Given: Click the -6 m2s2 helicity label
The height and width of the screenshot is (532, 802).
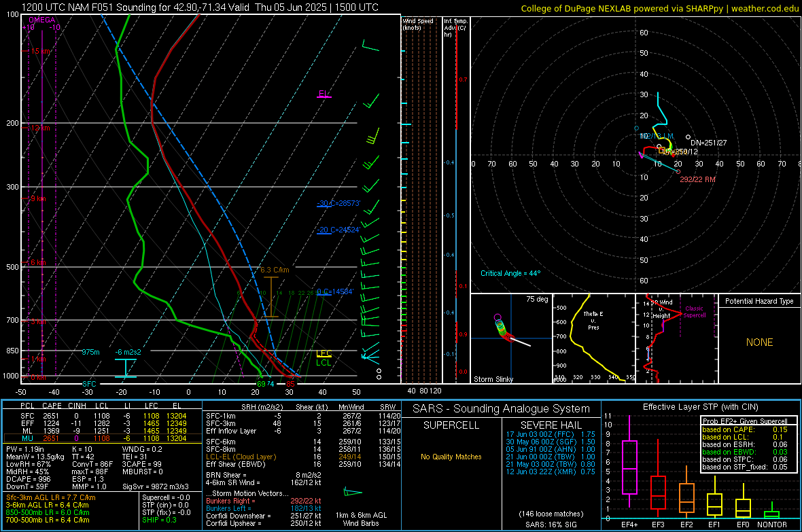Looking at the screenshot, I should [x=128, y=352].
